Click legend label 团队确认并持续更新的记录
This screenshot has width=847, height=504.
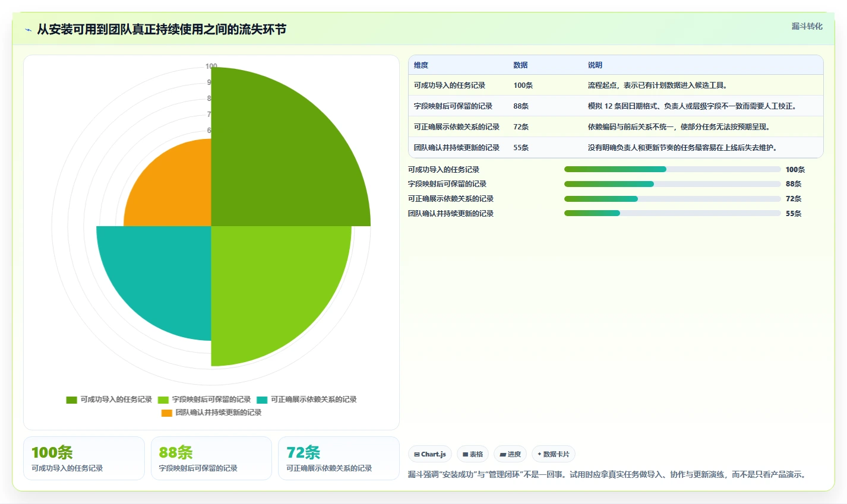tap(219, 413)
